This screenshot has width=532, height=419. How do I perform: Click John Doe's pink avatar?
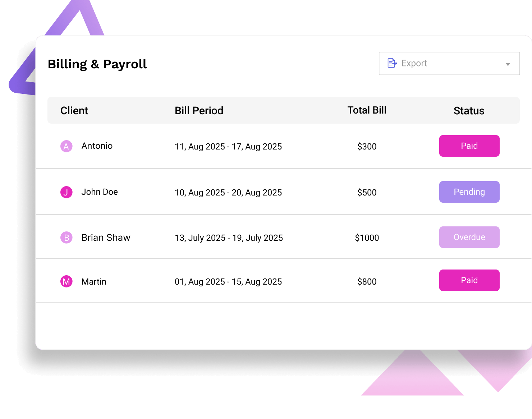[66, 192]
